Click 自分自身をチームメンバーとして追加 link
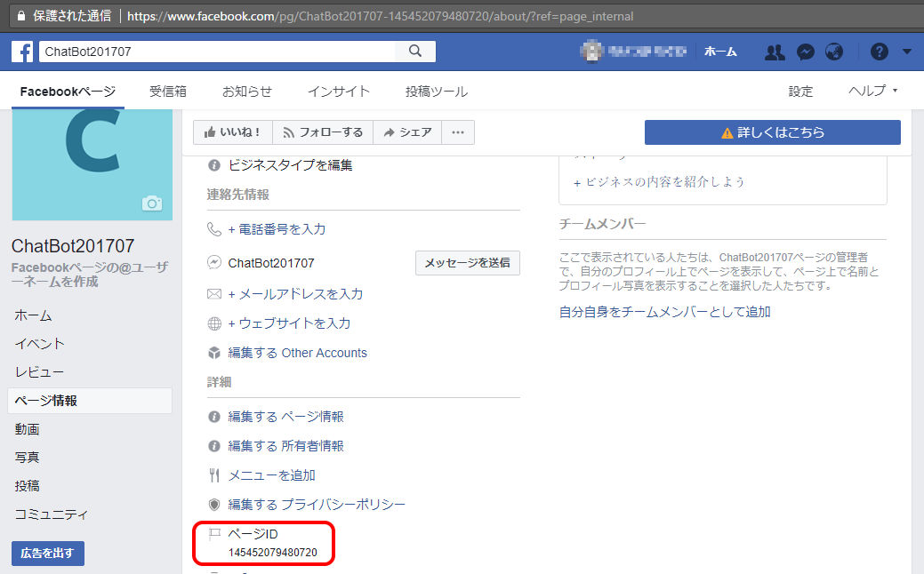This screenshot has height=574, width=924. point(664,312)
